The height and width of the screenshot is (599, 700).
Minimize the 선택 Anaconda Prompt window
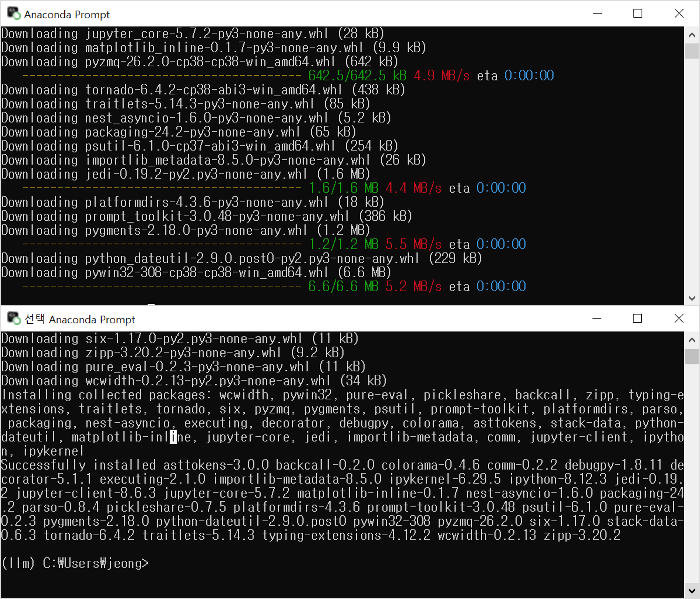point(597,318)
